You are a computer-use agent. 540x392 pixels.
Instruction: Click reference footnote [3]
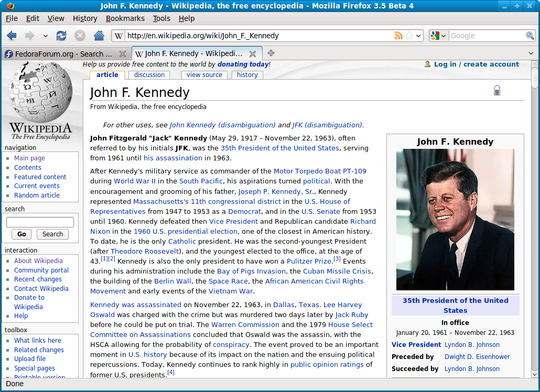tap(337, 258)
